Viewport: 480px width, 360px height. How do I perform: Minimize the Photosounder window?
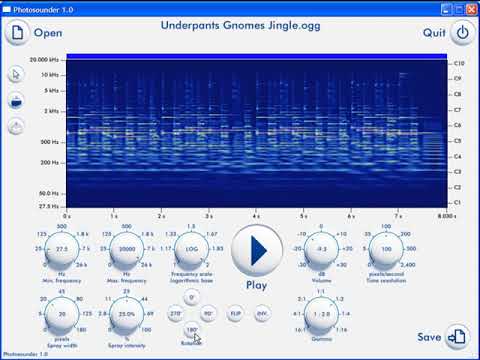click(x=446, y=10)
